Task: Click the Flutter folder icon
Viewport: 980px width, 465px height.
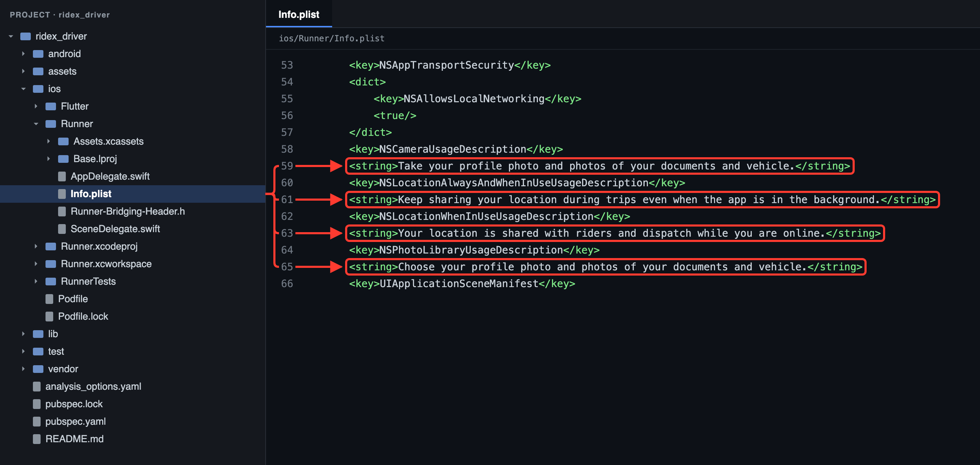Action: [51, 106]
